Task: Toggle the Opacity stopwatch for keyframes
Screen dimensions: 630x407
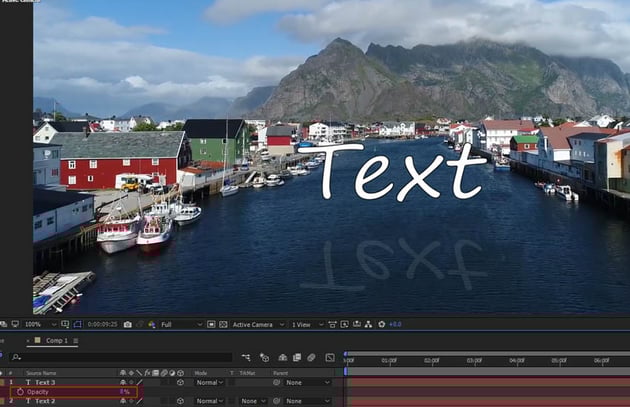Action: tap(20, 392)
